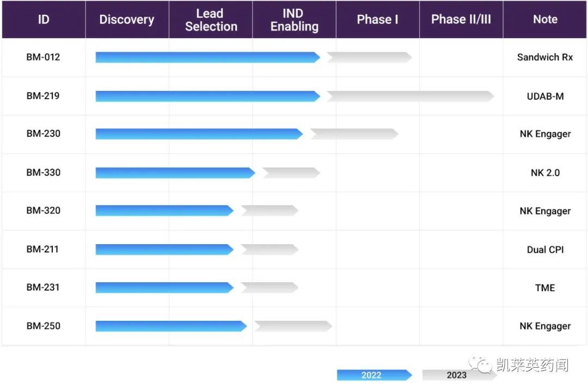Click the WeChat logo in the watermark
Image resolution: width=588 pixels, height=391 pixels.
481,364
